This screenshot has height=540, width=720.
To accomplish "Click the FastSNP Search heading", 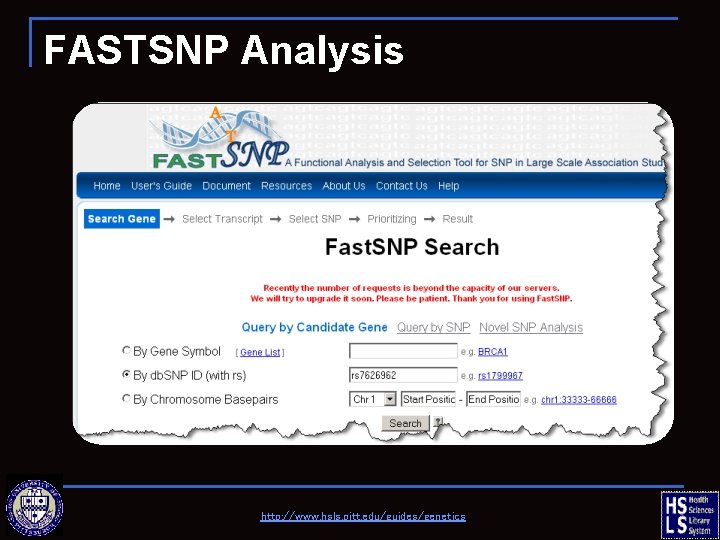I will (x=412, y=247).
